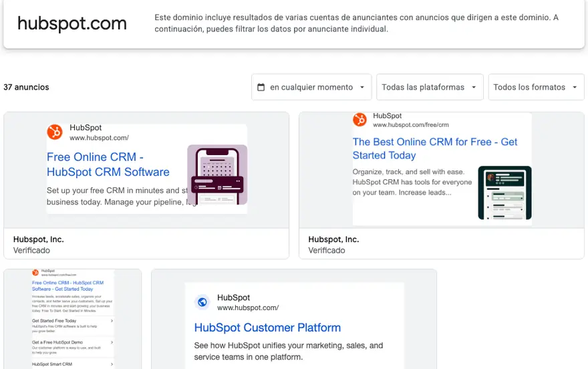Click 'www.hubspot.com/' URL in first ad
This screenshot has height=369, width=588.
(100, 138)
